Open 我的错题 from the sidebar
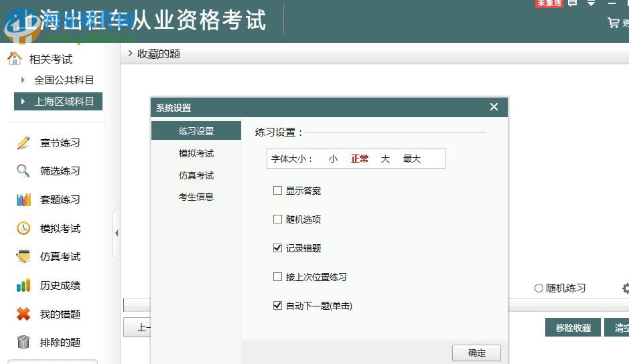 (x=60, y=314)
